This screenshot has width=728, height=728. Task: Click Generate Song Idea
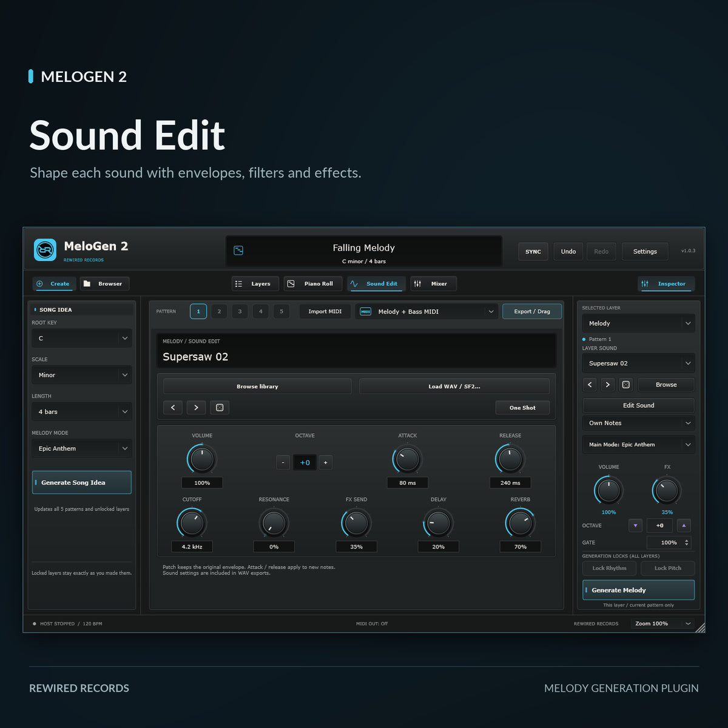coord(82,482)
